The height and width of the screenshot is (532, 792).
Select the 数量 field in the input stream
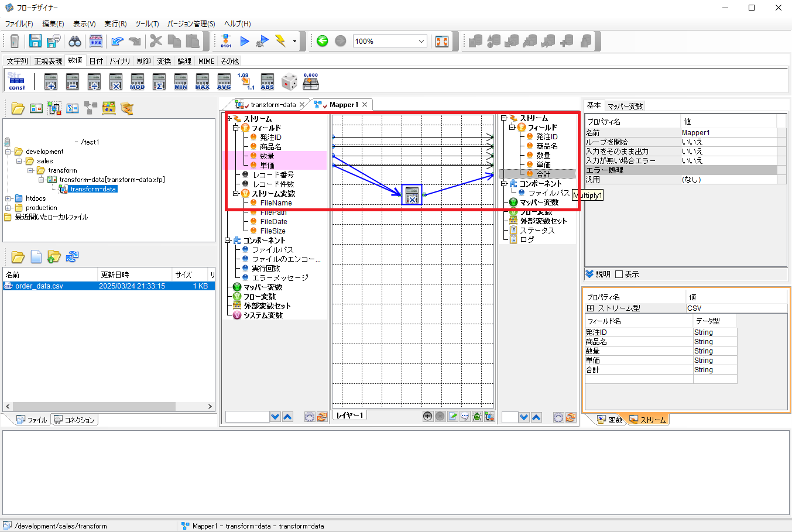pyautogui.click(x=268, y=156)
